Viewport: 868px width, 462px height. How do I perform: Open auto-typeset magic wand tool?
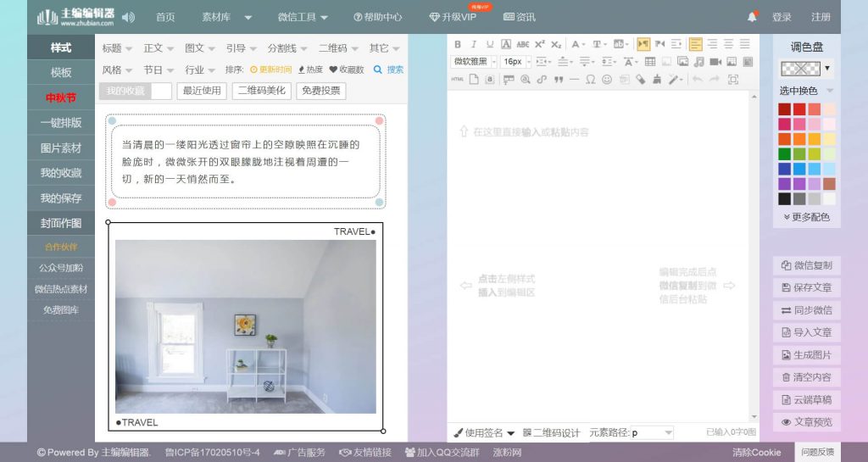coord(672,79)
